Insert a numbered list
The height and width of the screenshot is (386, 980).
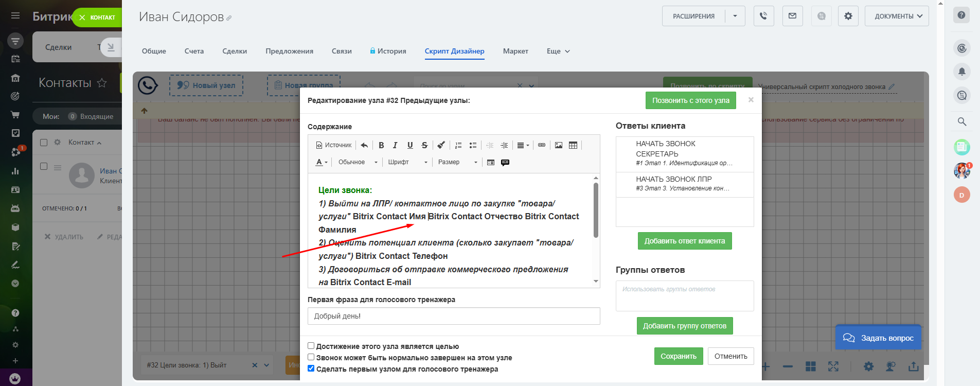tap(458, 145)
